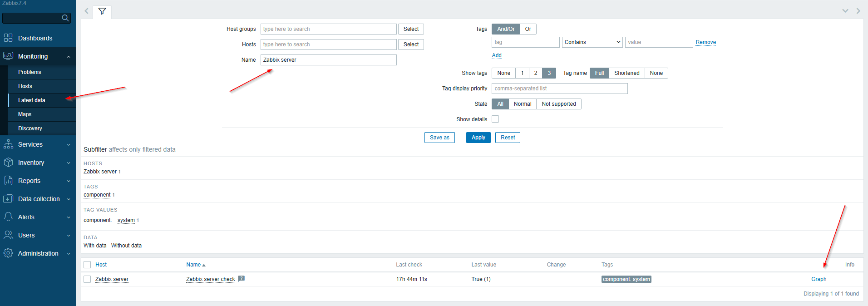Image resolution: width=868 pixels, height=306 pixels.
Task: Expand the Services menu section
Action: (x=38, y=144)
